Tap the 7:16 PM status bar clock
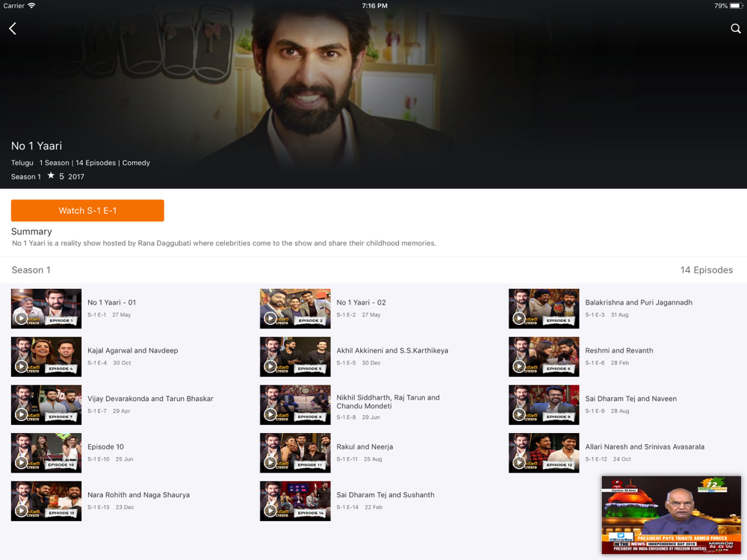Viewport: 747px width, 560px height. tap(374, 6)
